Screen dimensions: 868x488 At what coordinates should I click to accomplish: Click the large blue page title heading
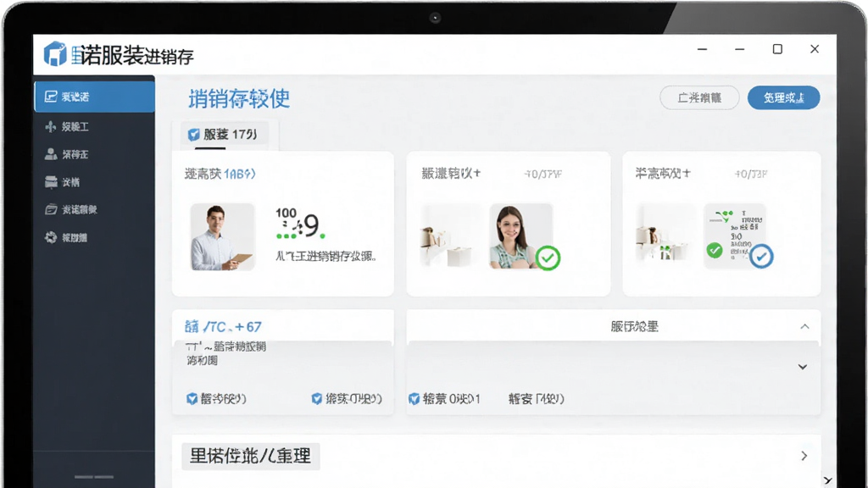coord(239,98)
